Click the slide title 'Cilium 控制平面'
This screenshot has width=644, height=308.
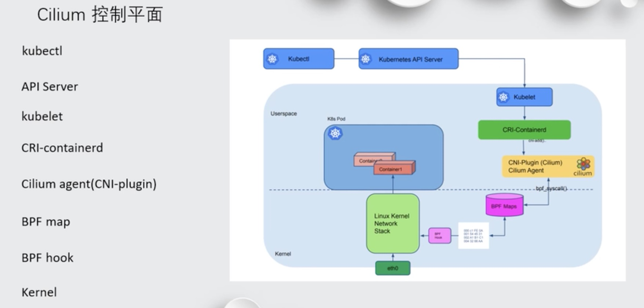pyautogui.click(x=100, y=15)
